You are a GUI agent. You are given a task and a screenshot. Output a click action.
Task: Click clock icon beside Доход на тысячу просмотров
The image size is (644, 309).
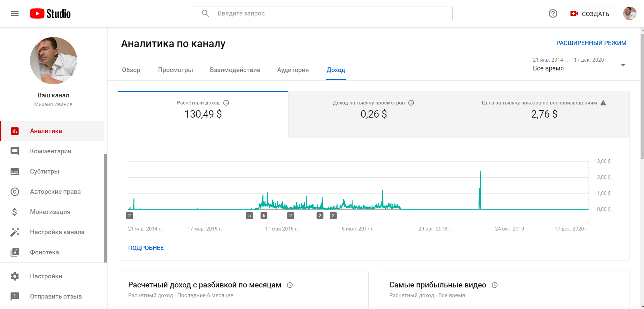click(411, 103)
